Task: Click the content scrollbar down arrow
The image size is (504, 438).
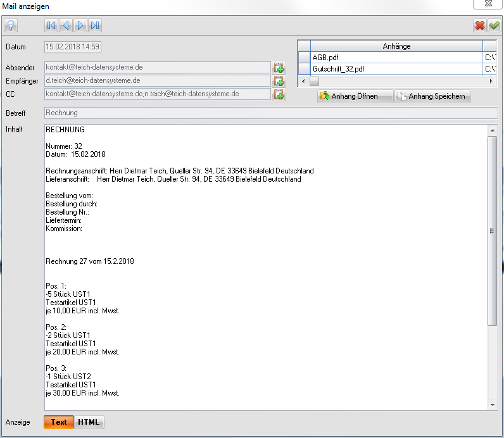Action: coord(493,405)
